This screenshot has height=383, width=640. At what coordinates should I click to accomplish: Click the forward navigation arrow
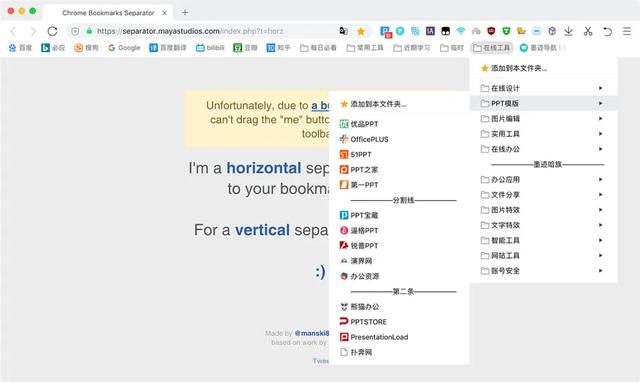tap(33, 31)
